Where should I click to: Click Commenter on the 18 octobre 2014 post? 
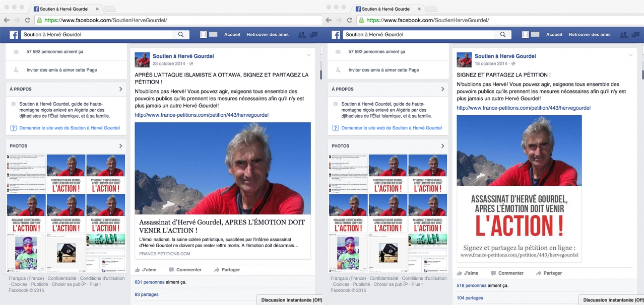[x=507, y=273]
